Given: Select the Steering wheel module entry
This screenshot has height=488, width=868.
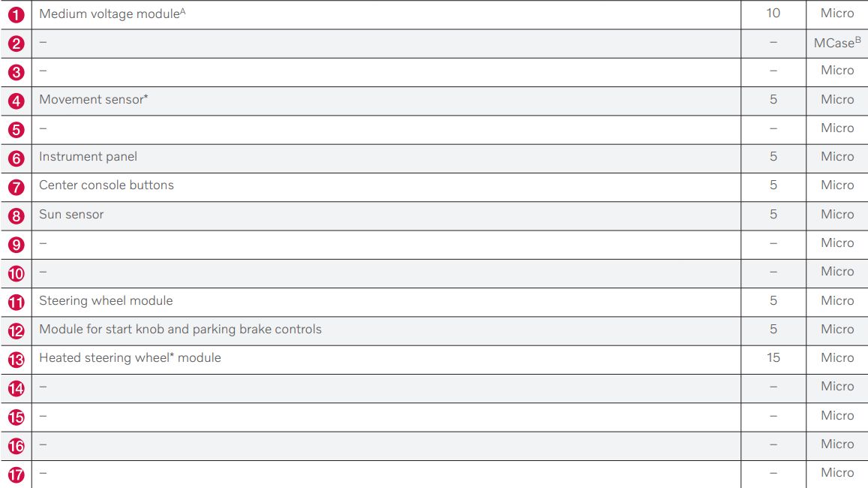Looking at the screenshot, I should [106, 300].
